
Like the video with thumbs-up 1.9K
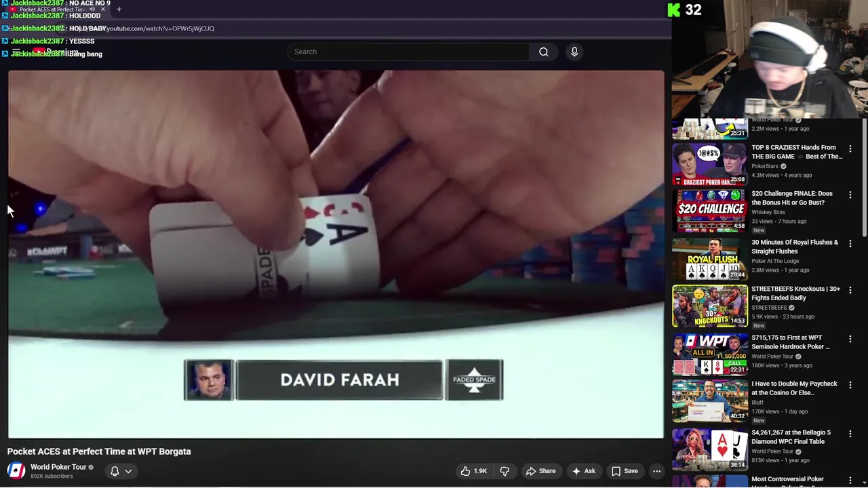(474, 471)
